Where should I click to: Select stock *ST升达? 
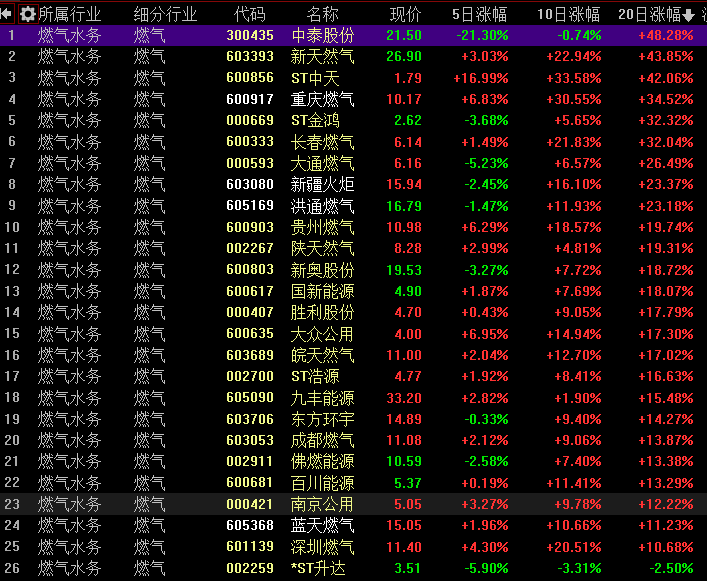[x=318, y=568]
